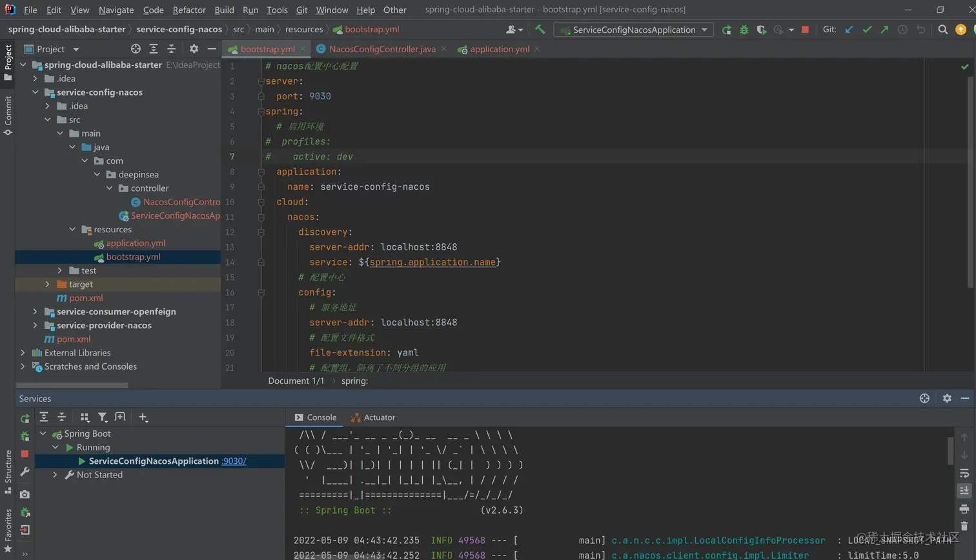Click the console vertical scrollbar thumb
This screenshot has height=560, width=976.
coord(950,450)
